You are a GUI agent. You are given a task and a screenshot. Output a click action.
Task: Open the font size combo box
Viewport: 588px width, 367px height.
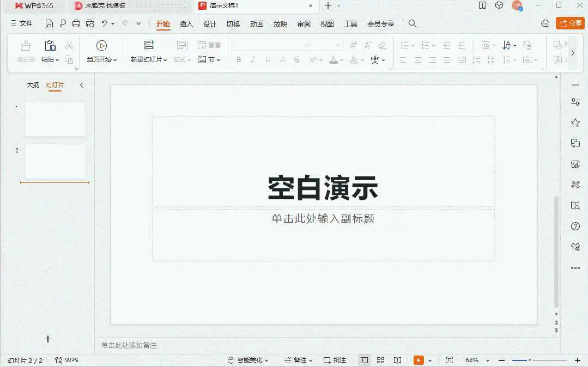pyautogui.click(x=328, y=45)
